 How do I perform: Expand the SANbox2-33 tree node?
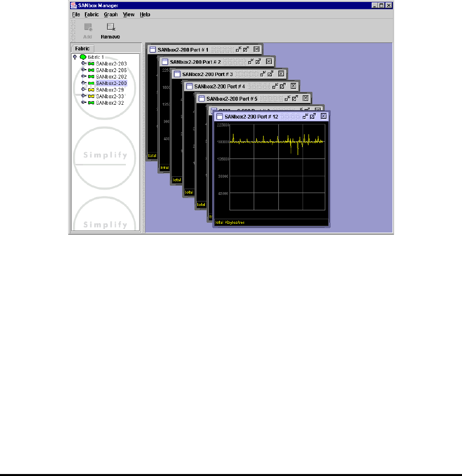[83, 96]
